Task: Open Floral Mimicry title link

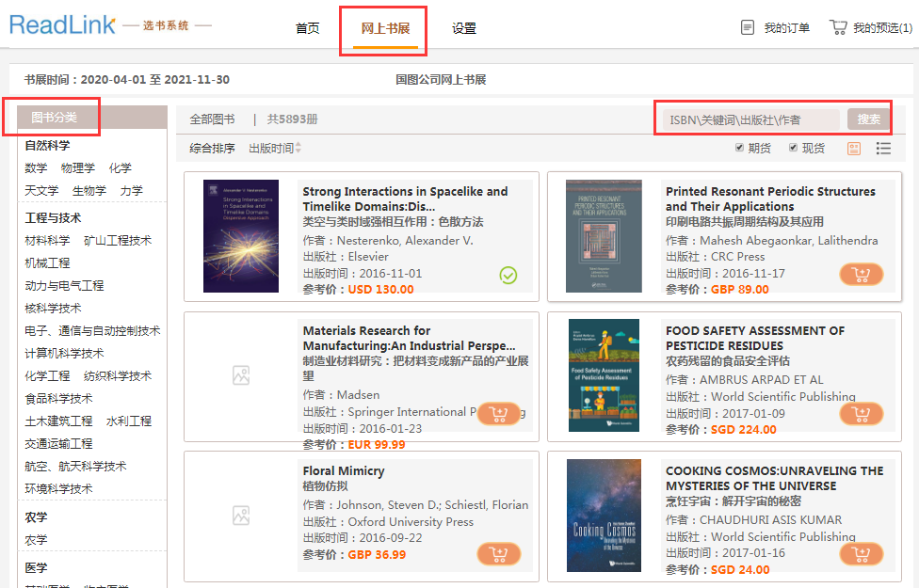Action: point(344,470)
